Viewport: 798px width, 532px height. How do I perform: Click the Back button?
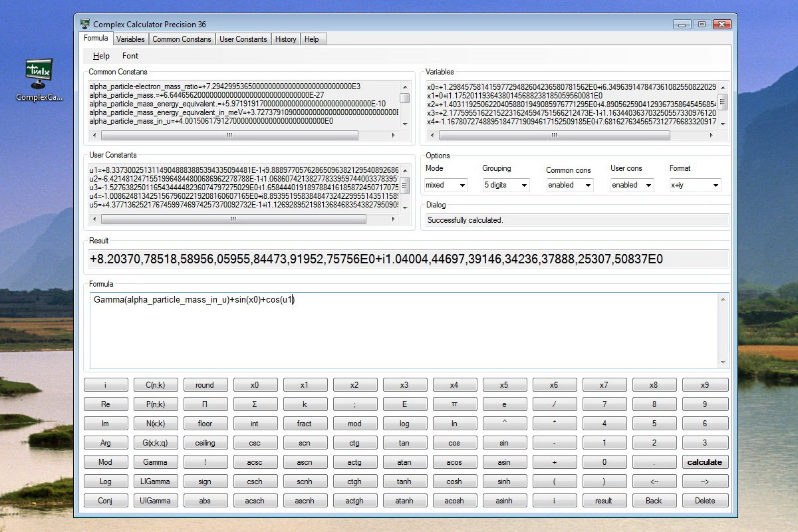(654, 501)
